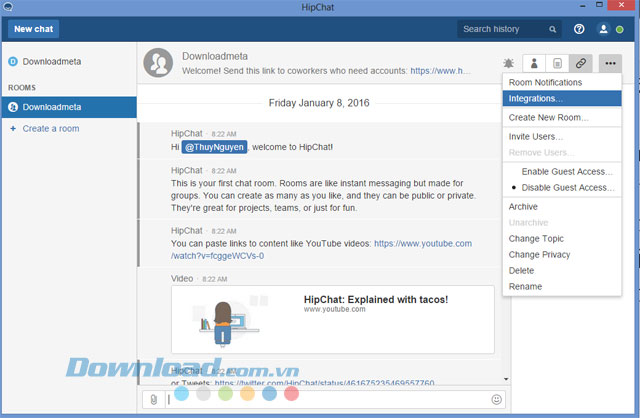The width and height of the screenshot is (640, 418).
Task: Open the help question mark icon
Action: (579, 29)
